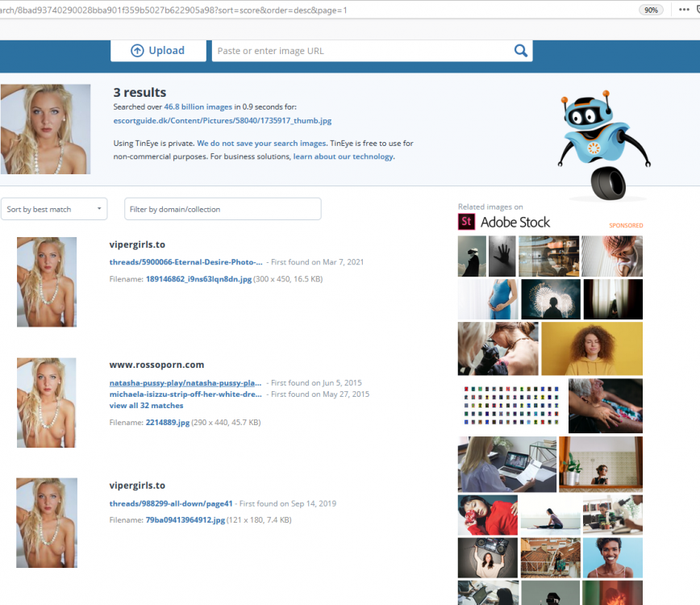Click the circled arrow Upload icon
This screenshot has height=605, width=700.
click(x=139, y=50)
